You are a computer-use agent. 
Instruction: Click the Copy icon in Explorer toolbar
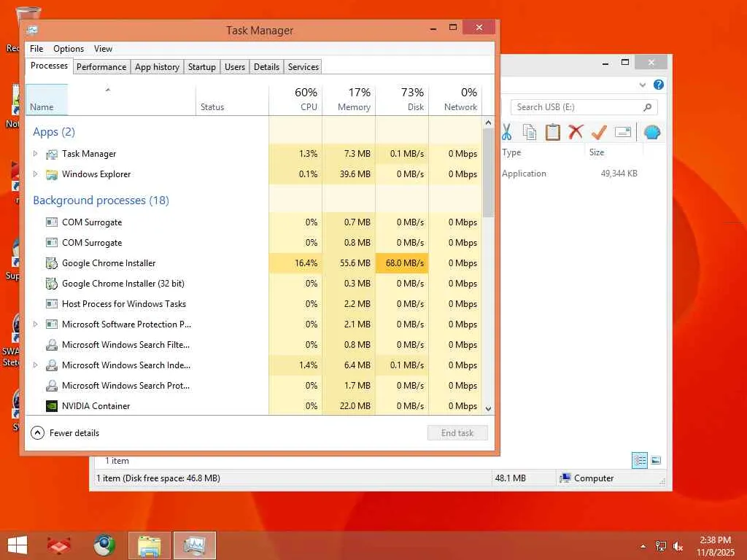tap(530, 133)
